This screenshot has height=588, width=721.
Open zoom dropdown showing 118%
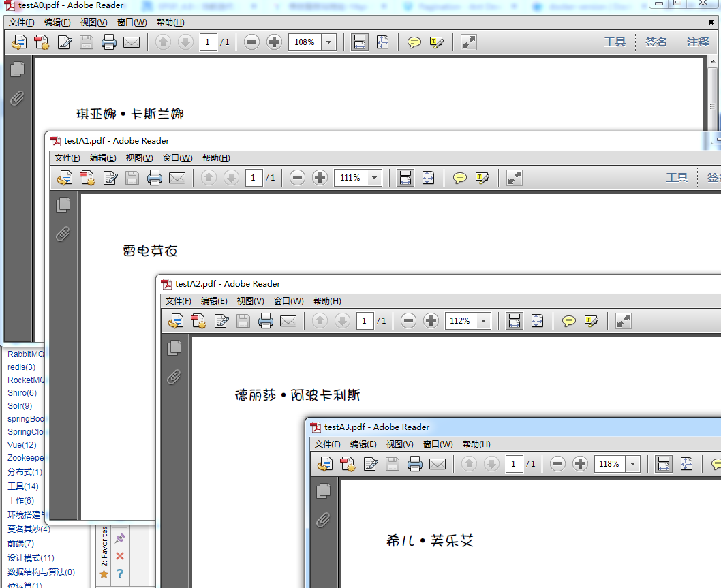pyautogui.click(x=632, y=464)
